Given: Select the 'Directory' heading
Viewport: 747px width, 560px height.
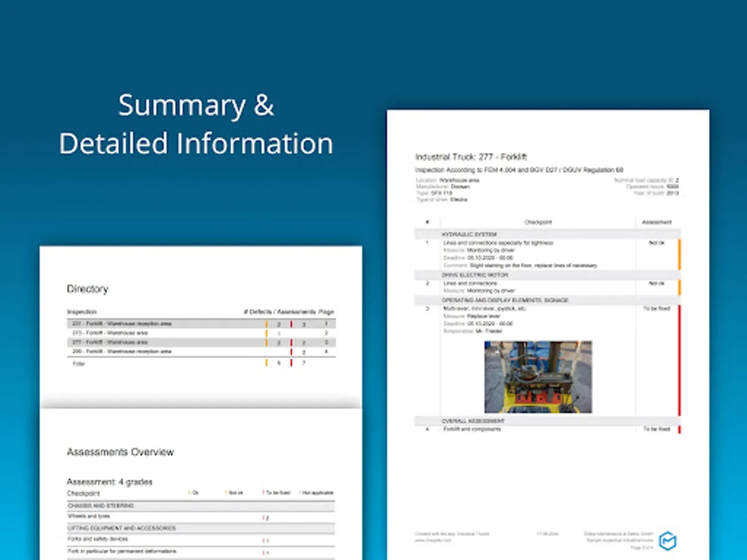Looking at the screenshot, I should pos(87,289).
